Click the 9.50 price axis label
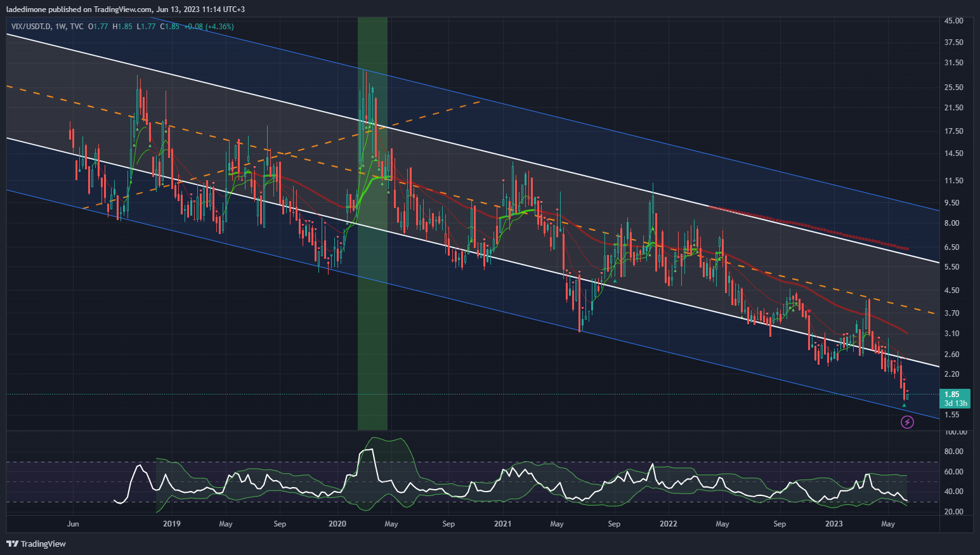Viewport: 980px width, 555px height. pyautogui.click(x=952, y=203)
